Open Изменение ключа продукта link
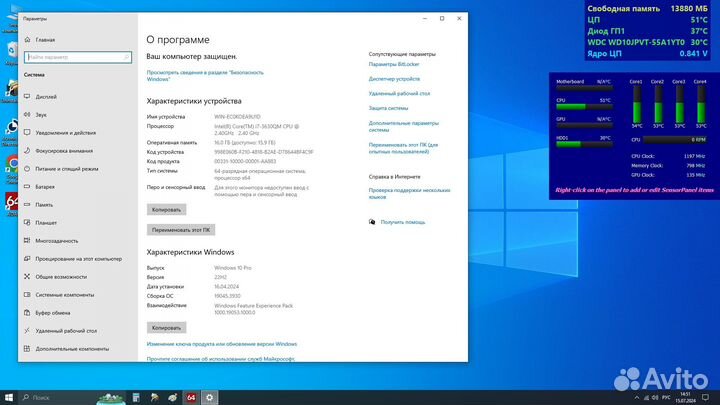The image size is (720, 405). [x=222, y=344]
